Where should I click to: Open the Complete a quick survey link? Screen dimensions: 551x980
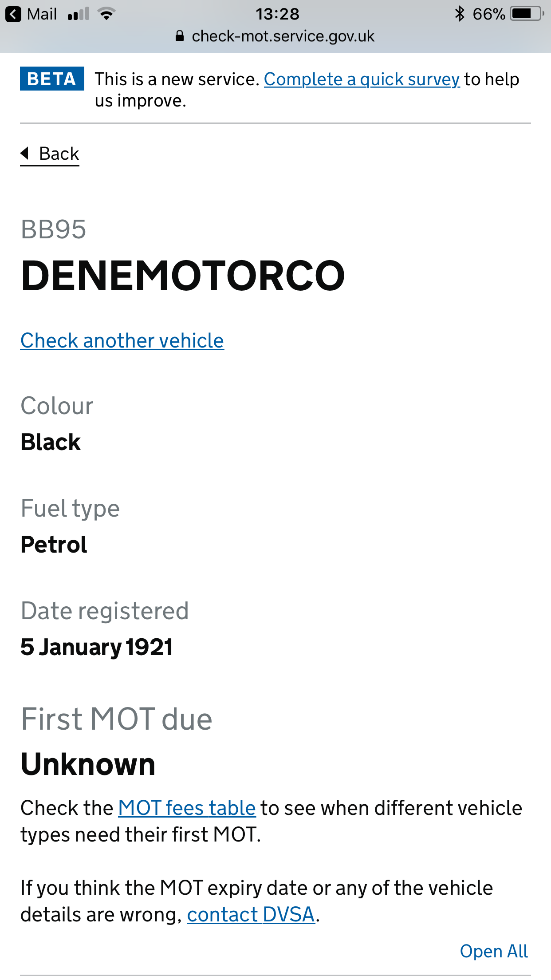pyautogui.click(x=362, y=79)
